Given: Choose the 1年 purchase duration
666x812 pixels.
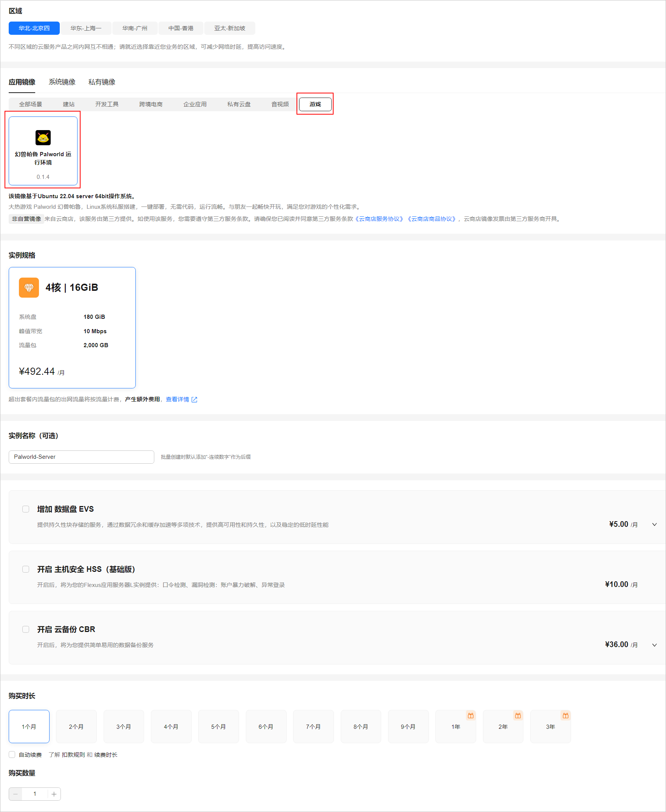Looking at the screenshot, I should (x=456, y=727).
